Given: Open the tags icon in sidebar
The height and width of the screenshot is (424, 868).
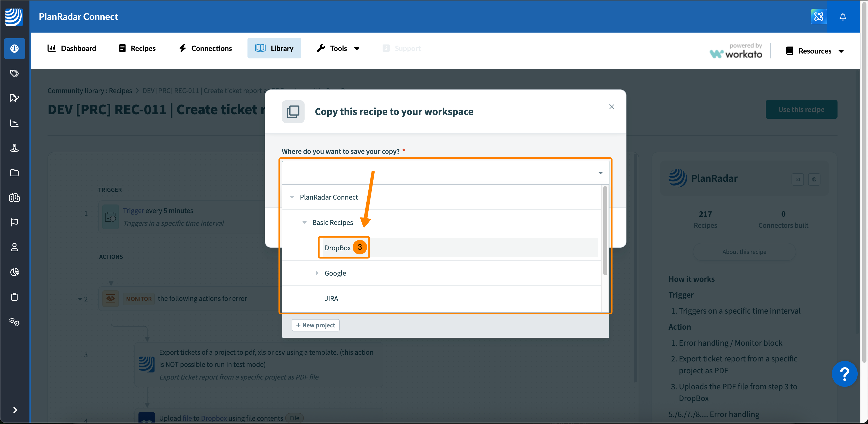Looking at the screenshot, I should click(14, 73).
